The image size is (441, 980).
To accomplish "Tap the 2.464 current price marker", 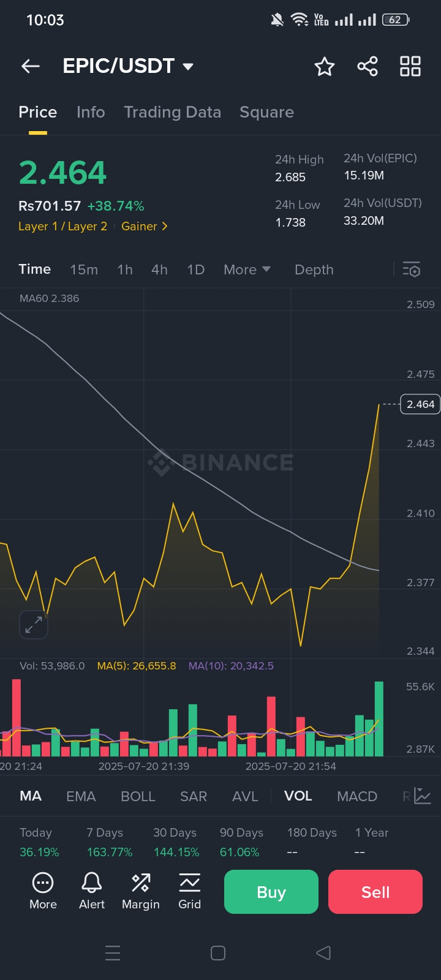I will [420, 404].
